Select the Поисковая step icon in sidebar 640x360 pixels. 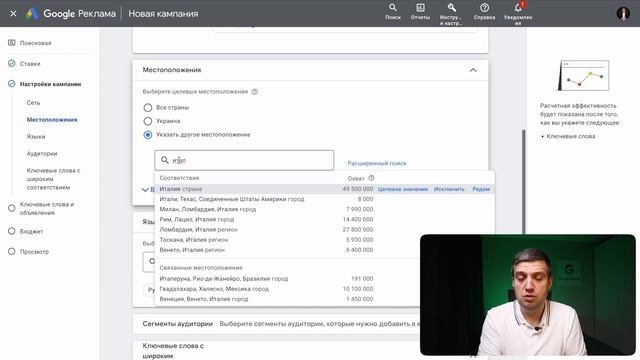pyautogui.click(x=12, y=42)
